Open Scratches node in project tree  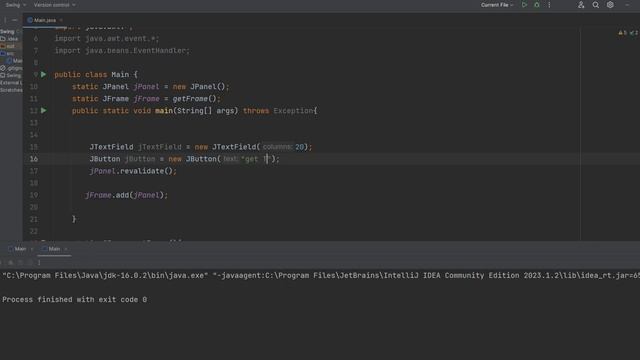pyautogui.click(x=11, y=90)
